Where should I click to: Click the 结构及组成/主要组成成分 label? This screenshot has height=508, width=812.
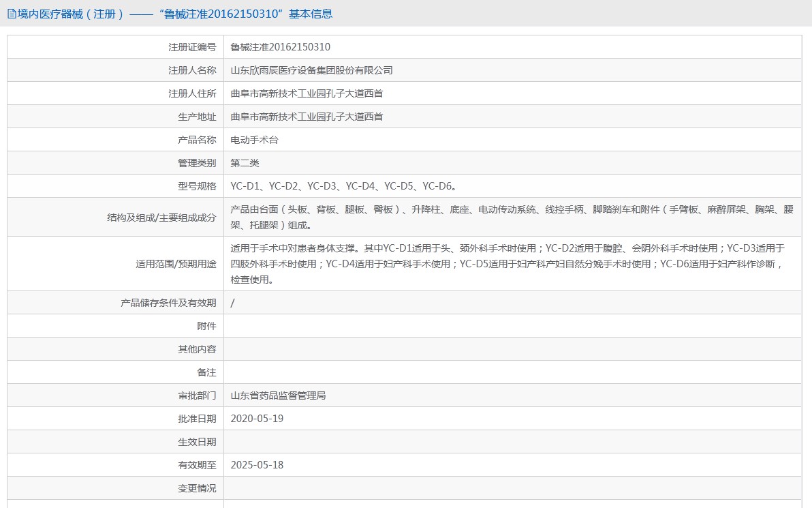click(x=161, y=218)
